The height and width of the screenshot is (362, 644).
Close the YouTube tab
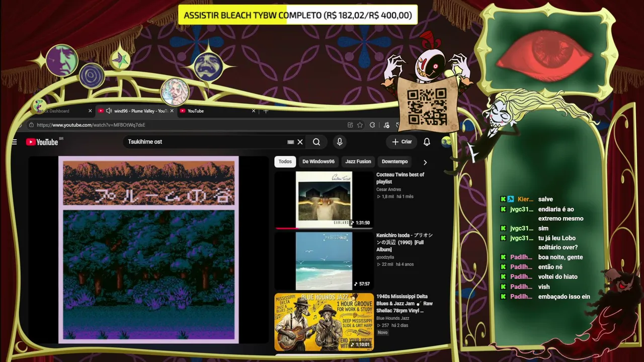click(x=254, y=111)
